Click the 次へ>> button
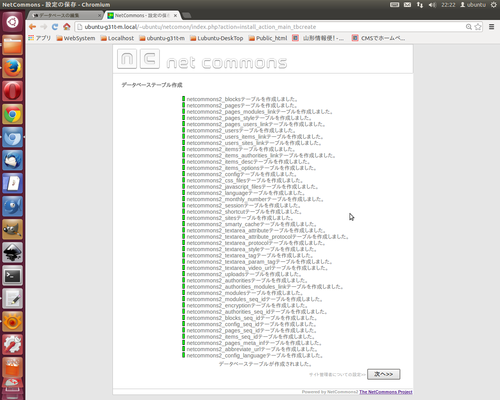500x400 pixels. [x=384, y=374]
